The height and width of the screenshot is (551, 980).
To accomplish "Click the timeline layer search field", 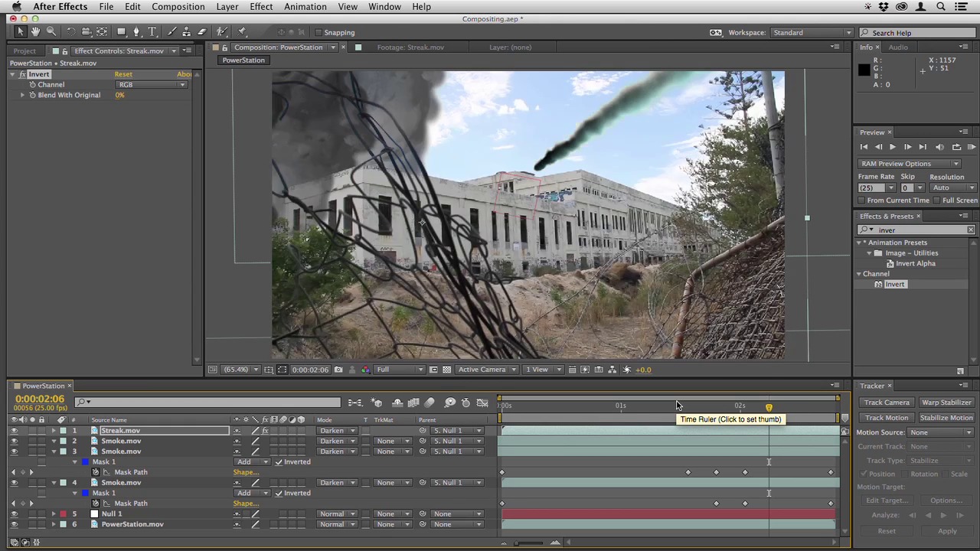I will (208, 403).
